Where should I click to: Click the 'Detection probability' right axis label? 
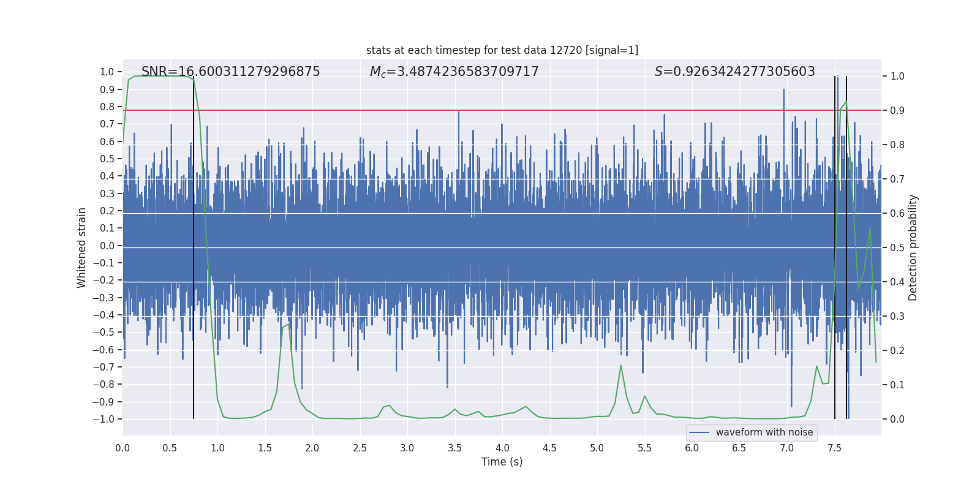[913, 247]
